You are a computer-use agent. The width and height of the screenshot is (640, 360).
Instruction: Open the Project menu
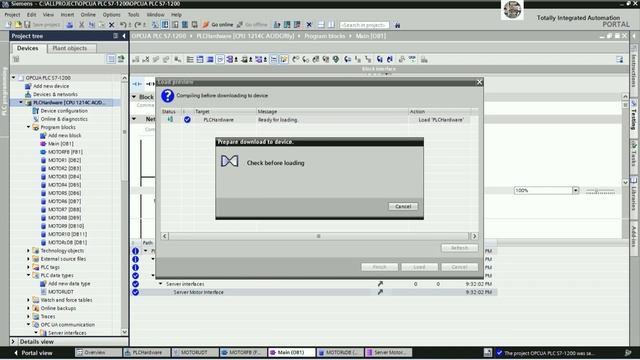click(12, 15)
